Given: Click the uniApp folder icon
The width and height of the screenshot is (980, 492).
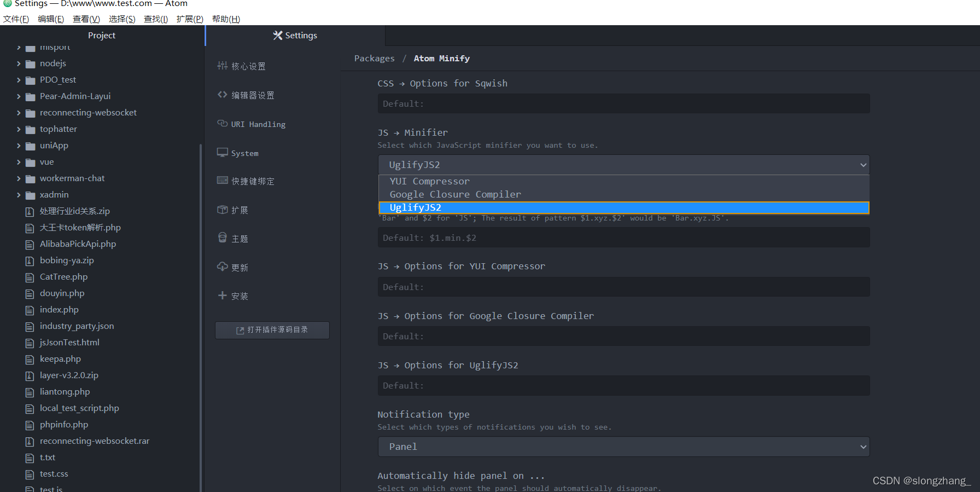Looking at the screenshot, I should (x=31, y=146).
